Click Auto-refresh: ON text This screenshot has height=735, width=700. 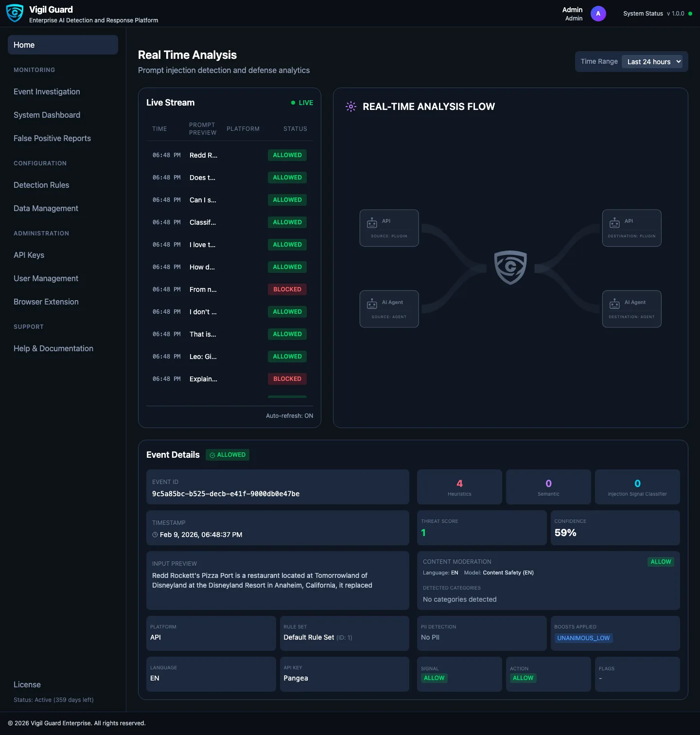click(289, 416)
